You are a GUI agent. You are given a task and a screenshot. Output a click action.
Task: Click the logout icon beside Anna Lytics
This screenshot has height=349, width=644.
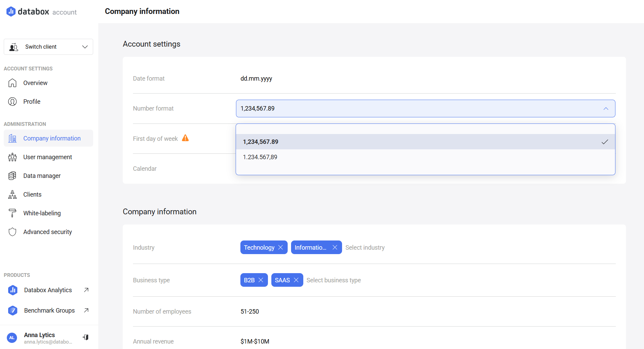(86, 337)
